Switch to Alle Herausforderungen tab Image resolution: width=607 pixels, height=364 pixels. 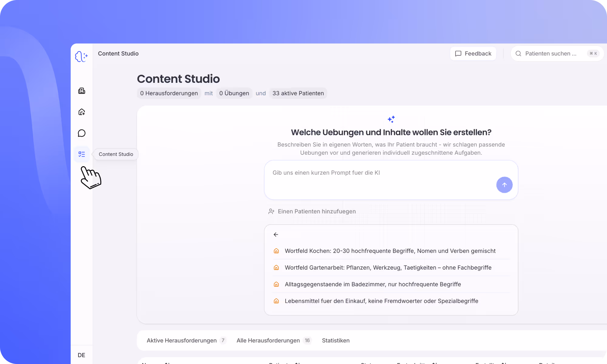pos(268,340)
